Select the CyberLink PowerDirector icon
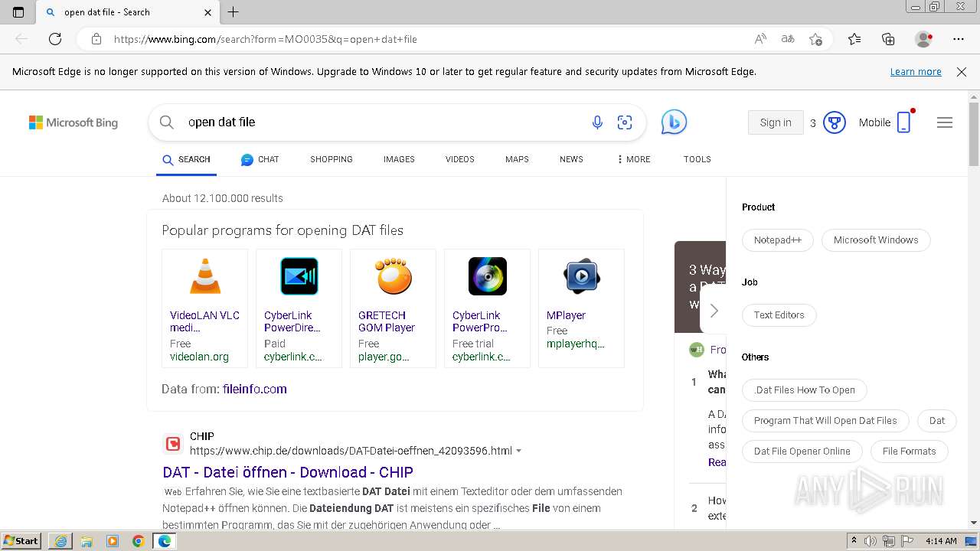 pyautogui.click(x=299, y=276)
